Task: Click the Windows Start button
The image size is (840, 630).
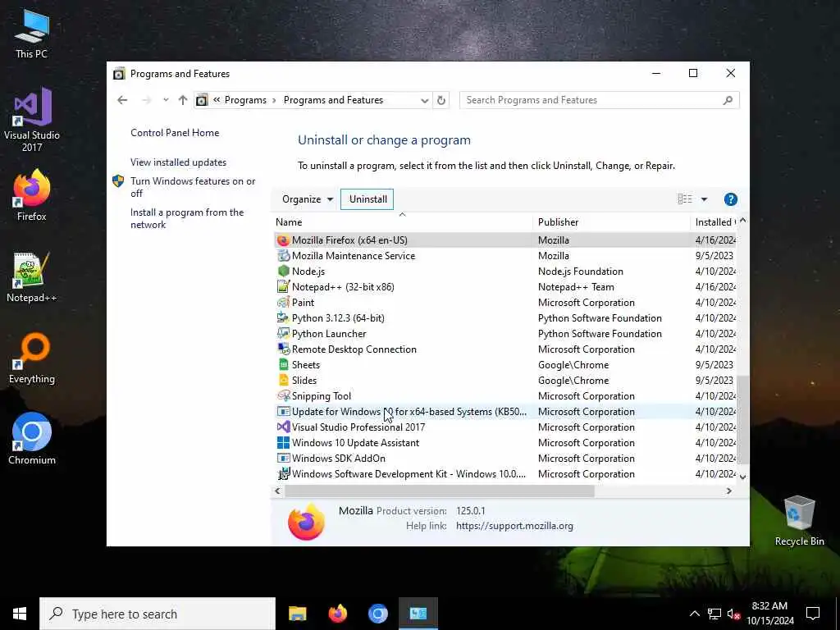Action: (20, 614)
